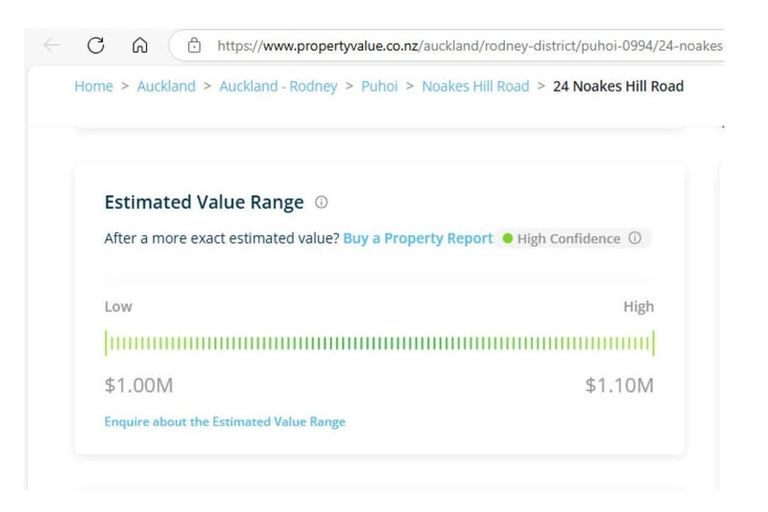Open the Buy a Property Report link
The image size is (768, 512).
[x=417, y=239]
